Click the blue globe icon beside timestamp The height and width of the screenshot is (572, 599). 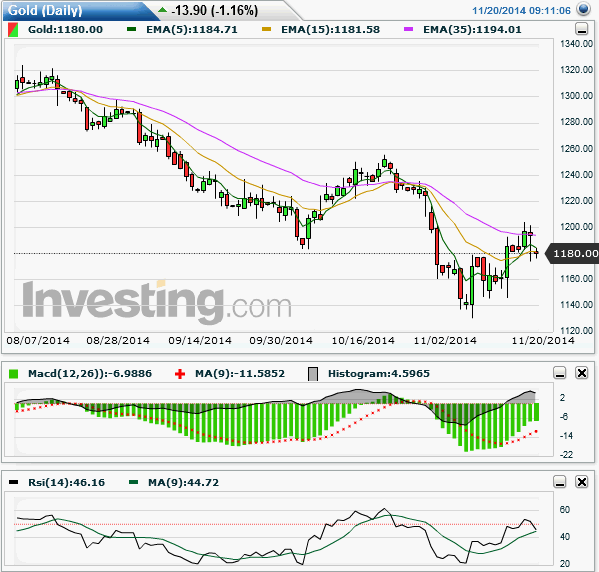tap(583, 9)
